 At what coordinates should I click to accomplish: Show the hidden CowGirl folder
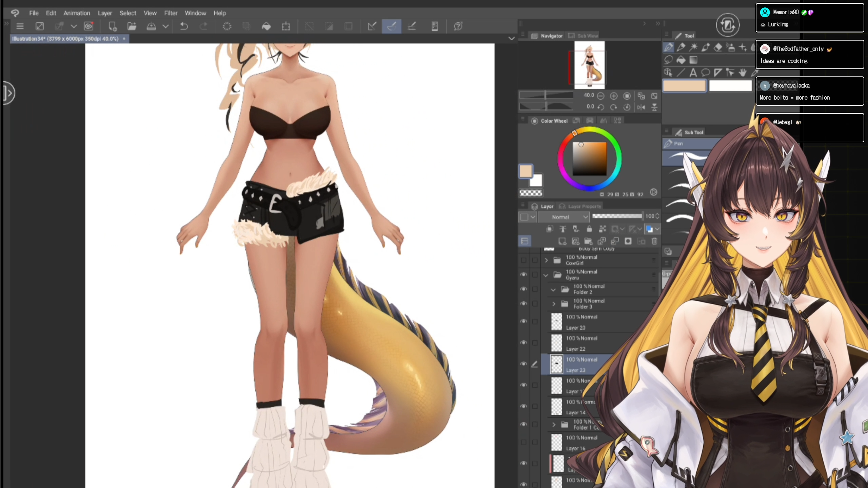point(524,260)
